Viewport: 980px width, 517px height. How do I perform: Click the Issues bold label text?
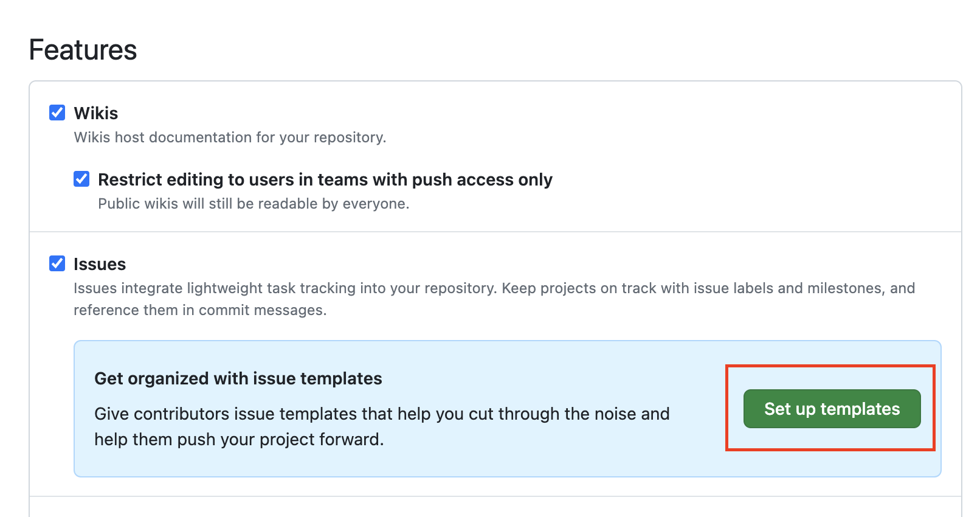(100, 263)
